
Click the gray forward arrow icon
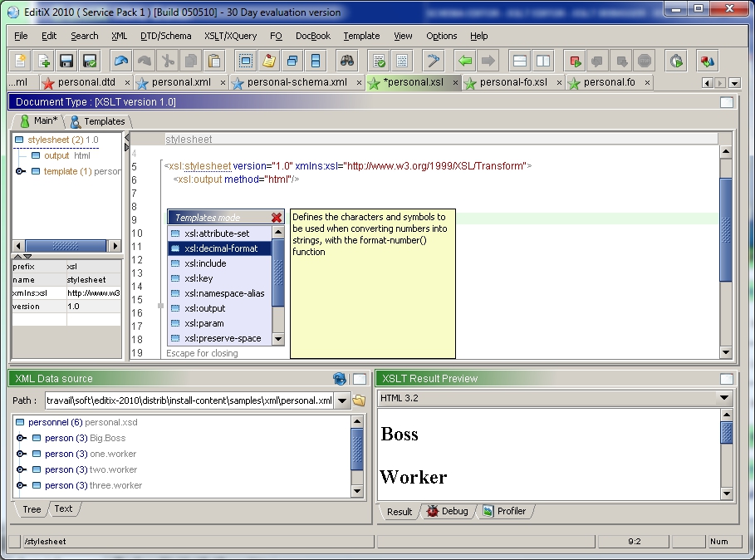[x=488, y=61]
